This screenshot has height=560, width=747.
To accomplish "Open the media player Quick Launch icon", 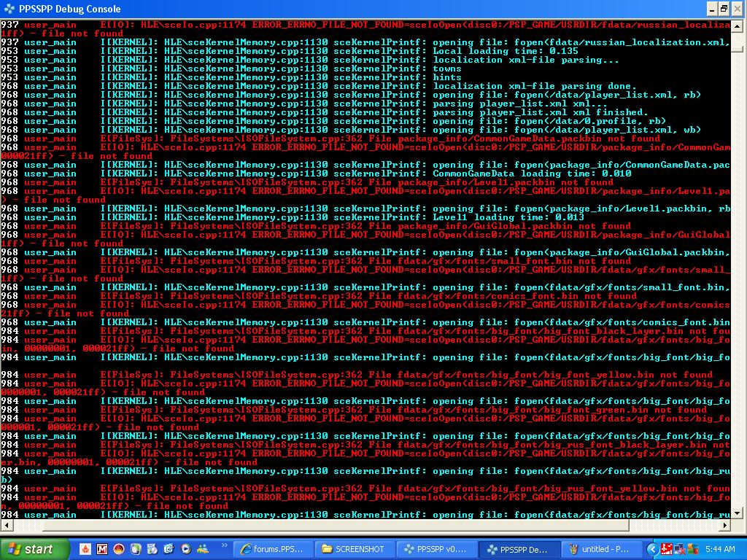I will (185, 549).
